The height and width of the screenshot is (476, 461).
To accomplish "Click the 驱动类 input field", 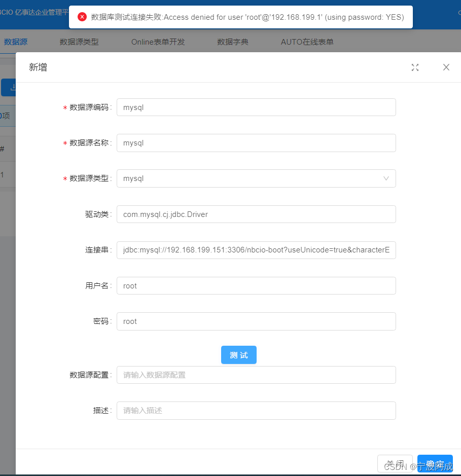I will pos(256,214).
